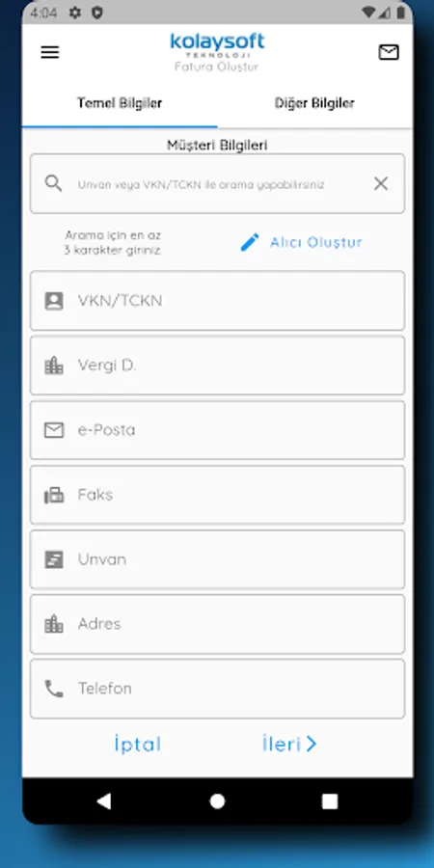Clear the search with the X icon

(x=381, y=184)
